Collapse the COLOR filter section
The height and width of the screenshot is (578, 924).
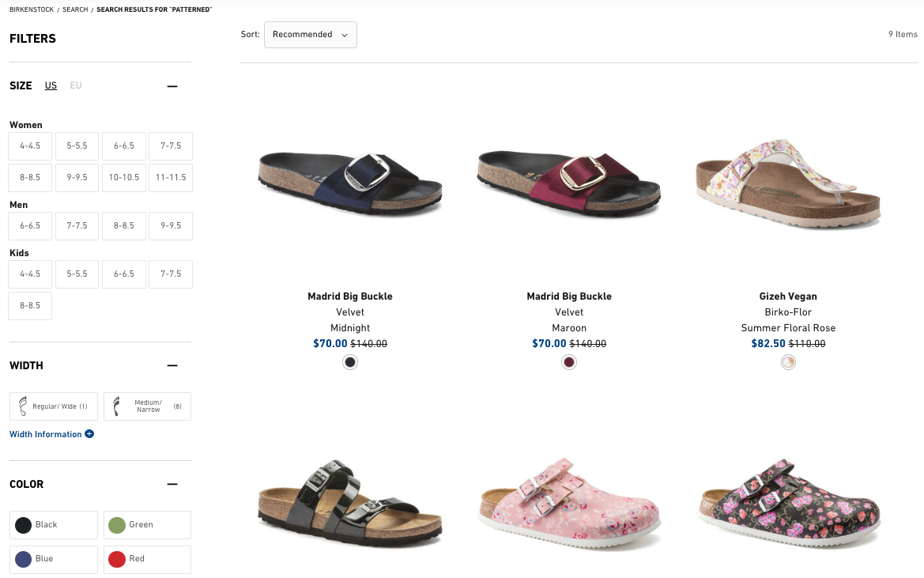(x=172, y=483)
